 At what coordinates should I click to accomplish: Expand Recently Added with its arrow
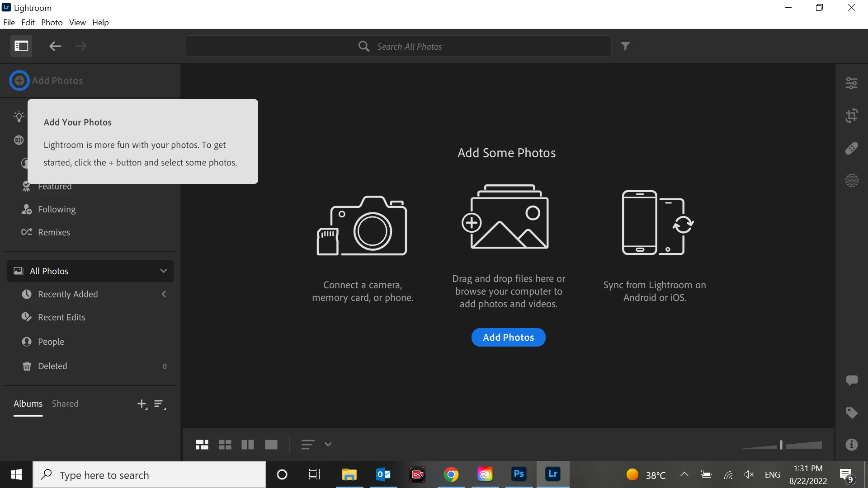pyautogui.click(x=164, y=294)
